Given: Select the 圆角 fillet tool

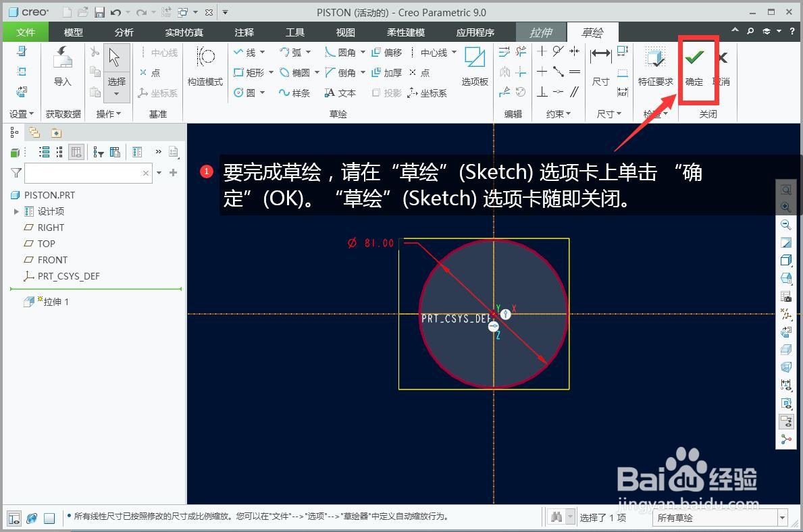Looking at the screenshot, I should tap(340, 52).
